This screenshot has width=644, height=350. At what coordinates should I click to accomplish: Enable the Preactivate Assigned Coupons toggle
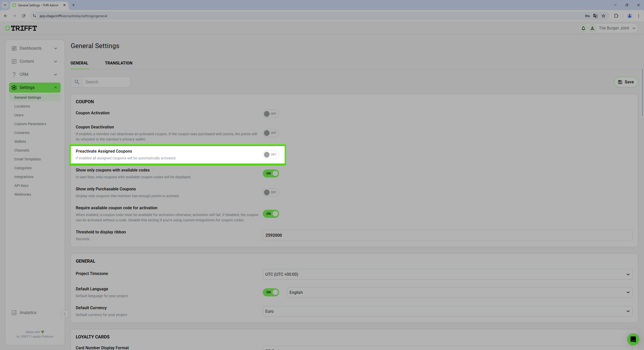(271, 154)
